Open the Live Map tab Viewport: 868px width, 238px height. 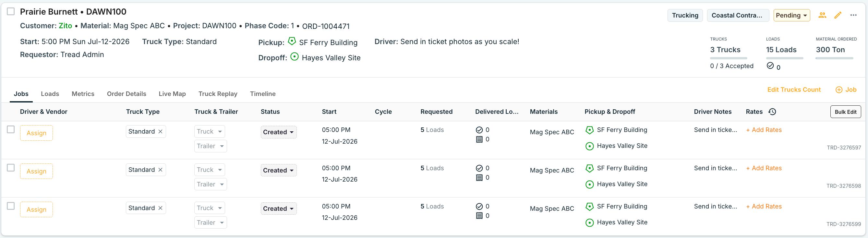172,94
